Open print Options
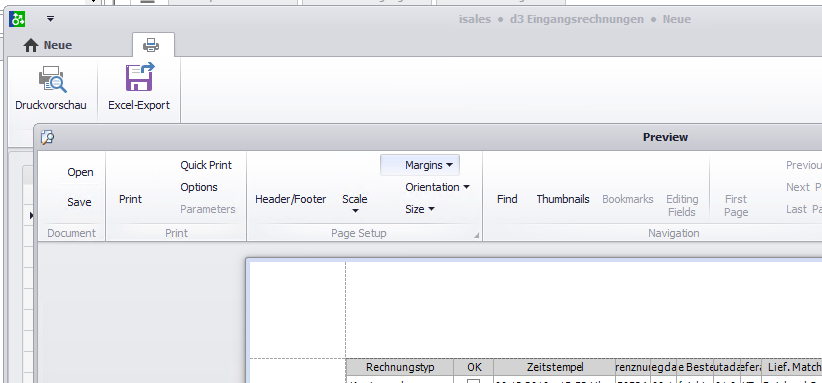822x383 pixels. pos(199,187)
